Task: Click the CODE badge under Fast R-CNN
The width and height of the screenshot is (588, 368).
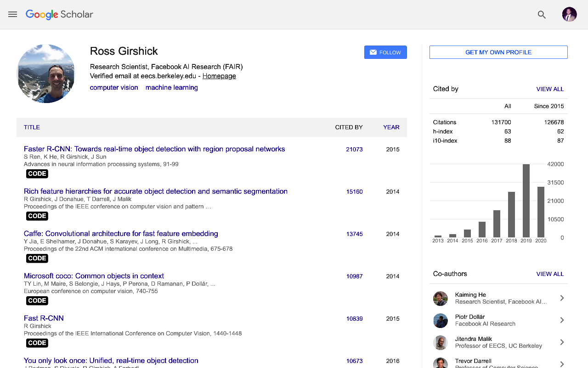Action: [37, 343]
